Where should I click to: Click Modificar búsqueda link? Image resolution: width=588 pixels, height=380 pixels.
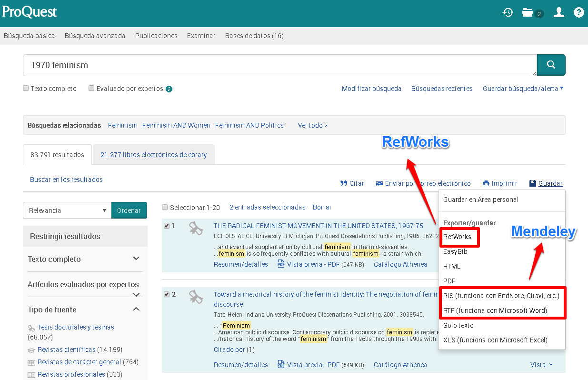371,89
